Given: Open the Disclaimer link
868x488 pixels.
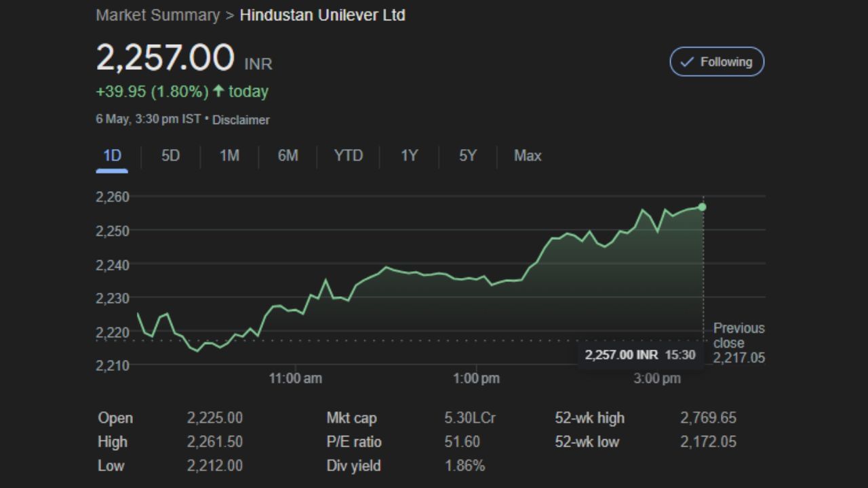Looking at the screenshot, I should coord(241,120).
